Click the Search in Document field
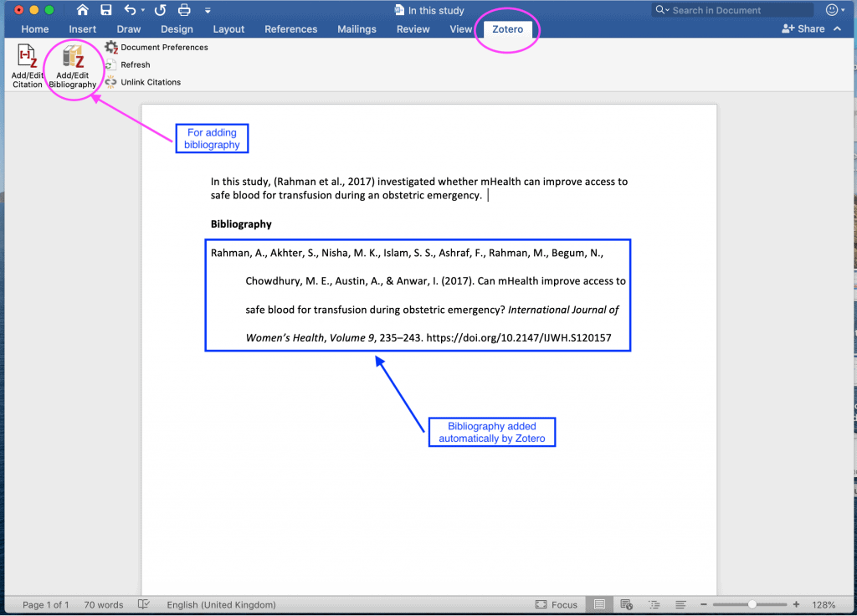This screenshot has height=616, width=857. tap(736, 10)
